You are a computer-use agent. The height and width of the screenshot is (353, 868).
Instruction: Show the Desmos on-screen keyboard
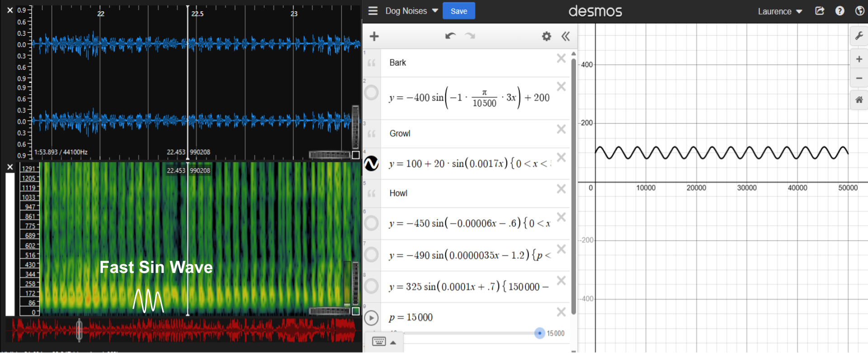click(379, 342)
